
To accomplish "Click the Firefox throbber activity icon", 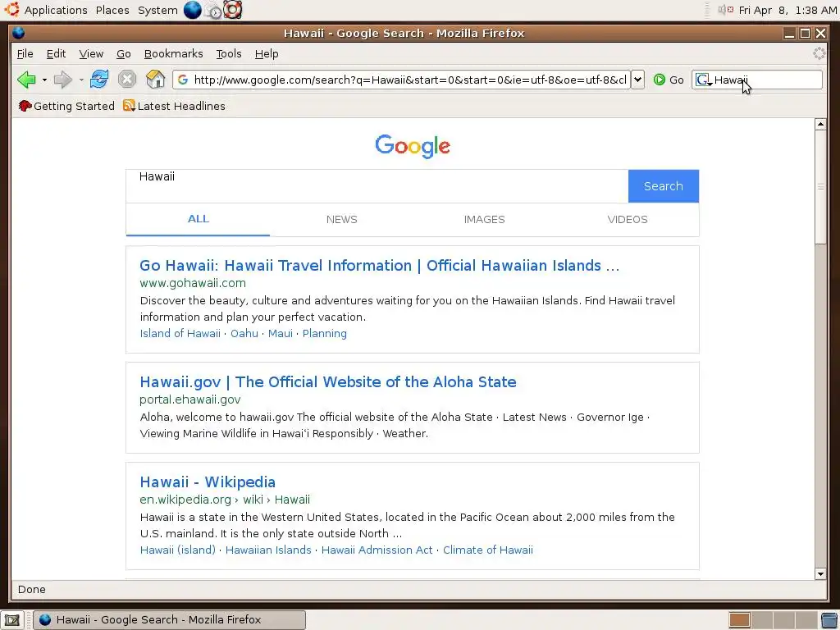I will [819, 53].
